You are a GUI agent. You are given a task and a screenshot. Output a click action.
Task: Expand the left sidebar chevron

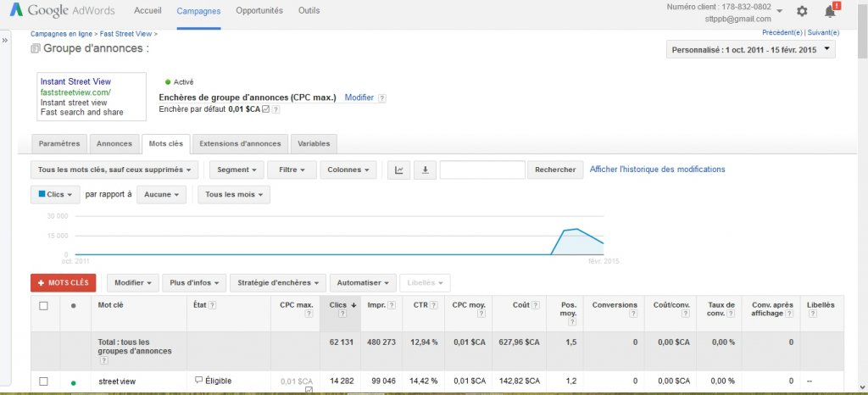point(5,41)
